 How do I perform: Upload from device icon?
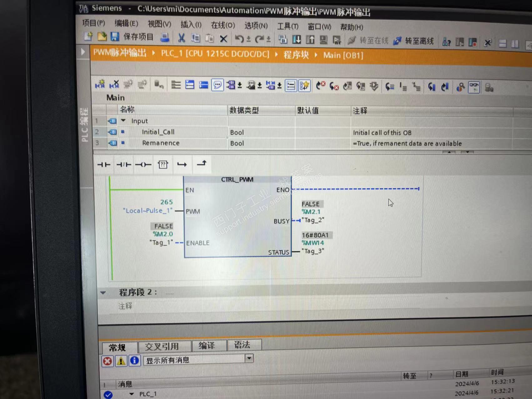[310, 40]
